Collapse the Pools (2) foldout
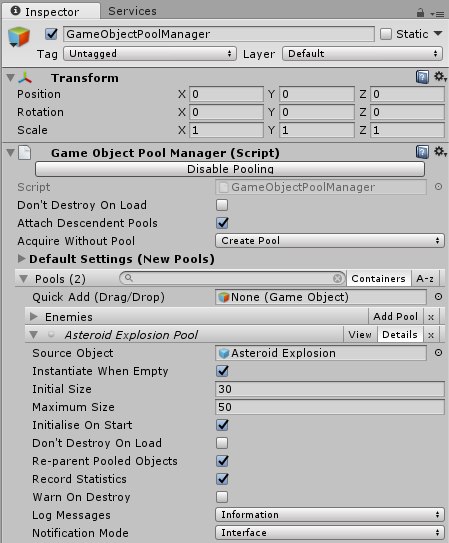This screenshot has width=449, height=543. point(24,279)
